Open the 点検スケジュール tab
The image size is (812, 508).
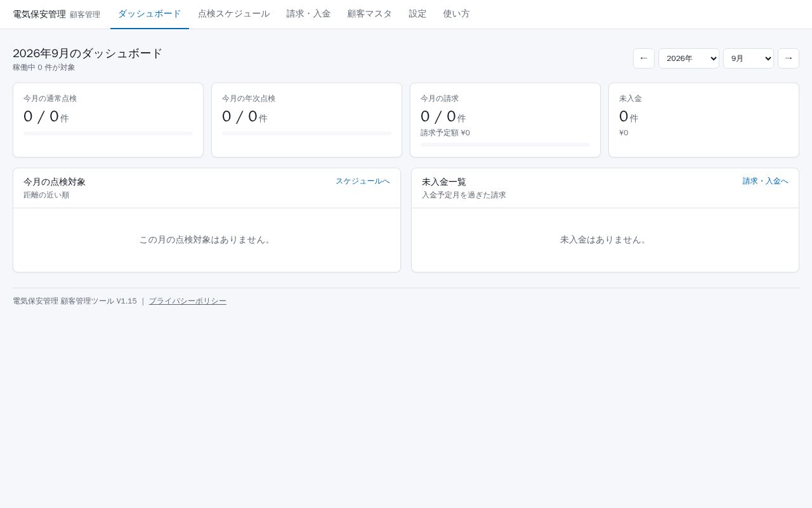[x=233, y=14]
